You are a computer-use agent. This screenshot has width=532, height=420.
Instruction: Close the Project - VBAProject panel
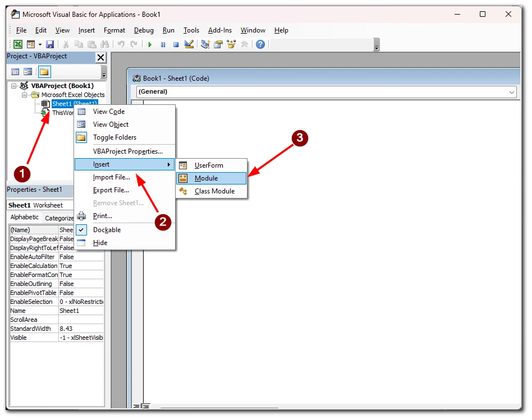101,58
